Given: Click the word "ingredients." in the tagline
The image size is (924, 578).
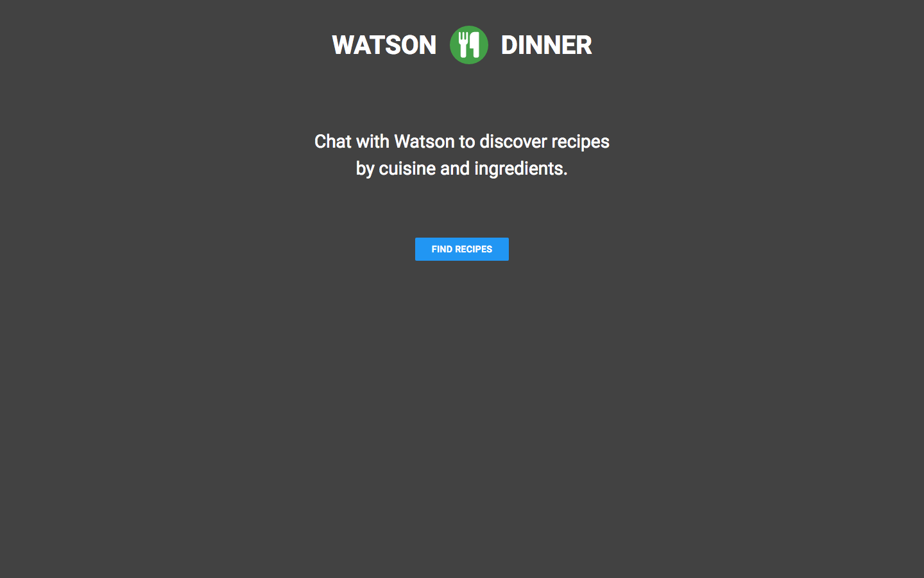Looking at the screenshot, I should pyautogui.click(x=521, y=170).
